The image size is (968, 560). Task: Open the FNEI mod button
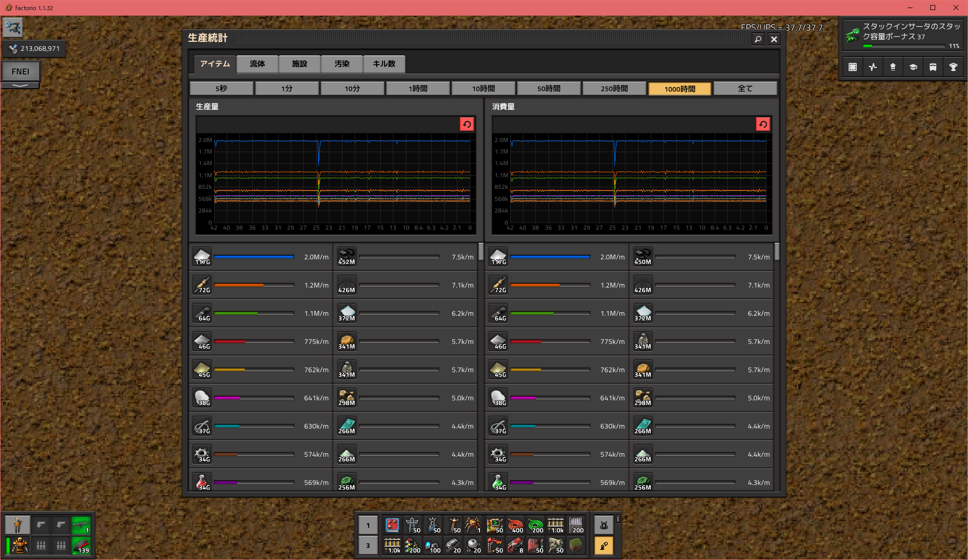click(20, 72)
